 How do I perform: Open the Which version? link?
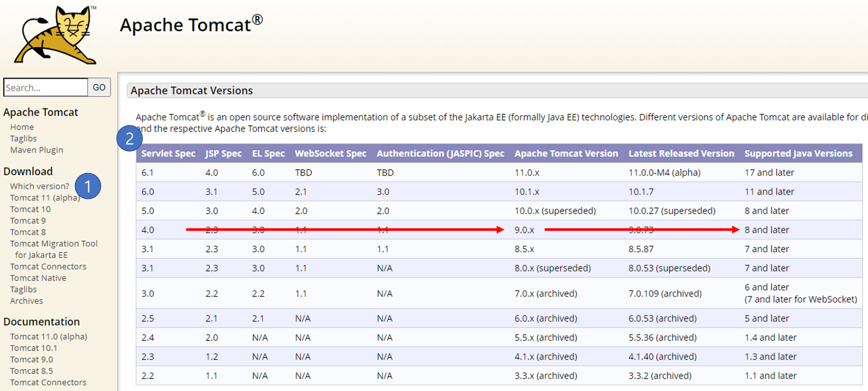(39, 186)
